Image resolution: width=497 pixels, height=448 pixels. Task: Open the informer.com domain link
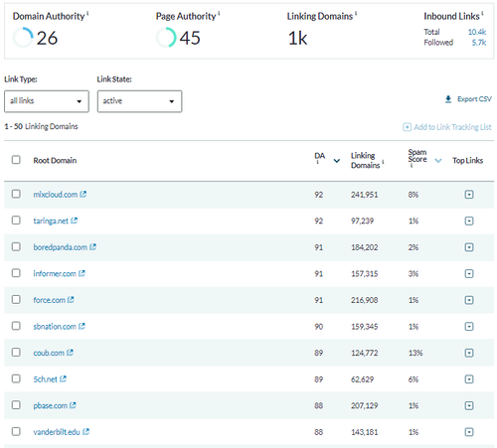[55, 273]
